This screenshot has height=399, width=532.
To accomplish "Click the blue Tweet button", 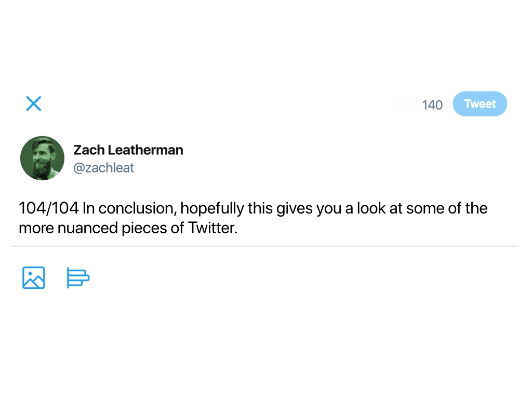I will [x=480, y=104].
